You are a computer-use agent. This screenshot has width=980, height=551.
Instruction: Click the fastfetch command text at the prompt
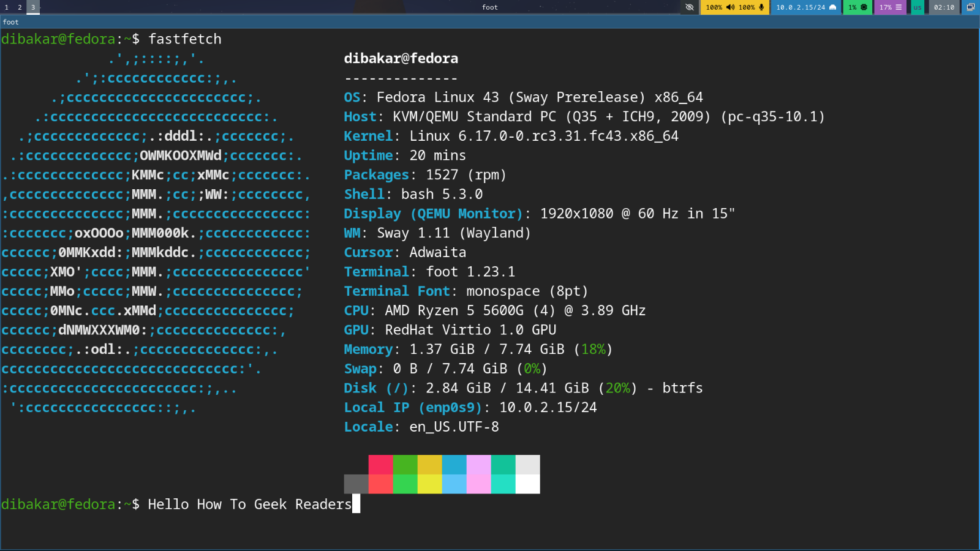coord(185,39)
